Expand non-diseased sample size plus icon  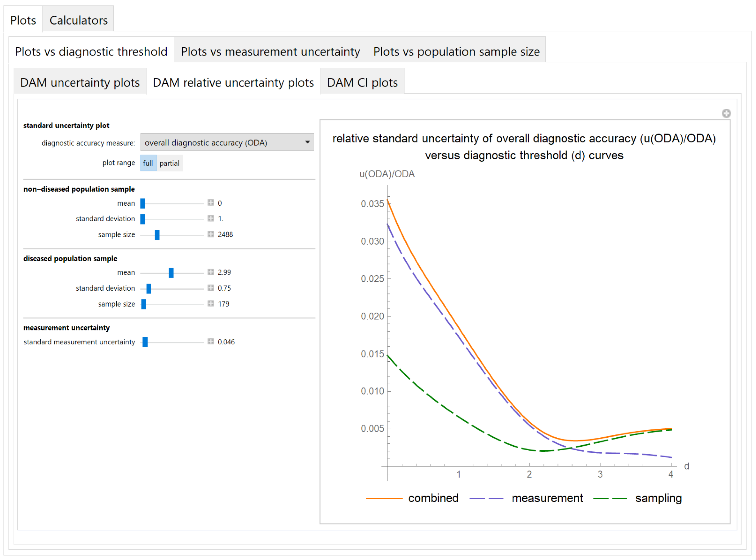(211, 234)
